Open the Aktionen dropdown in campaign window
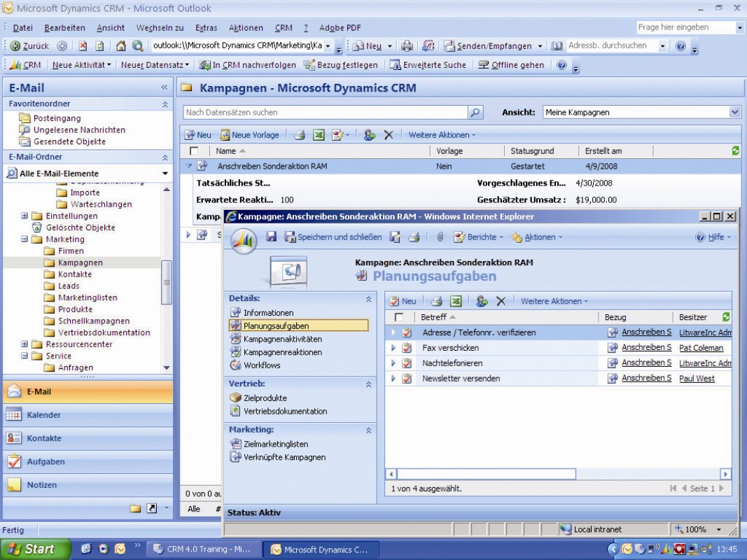This screenshot has height=560, width=747. (x=536, y=237)
